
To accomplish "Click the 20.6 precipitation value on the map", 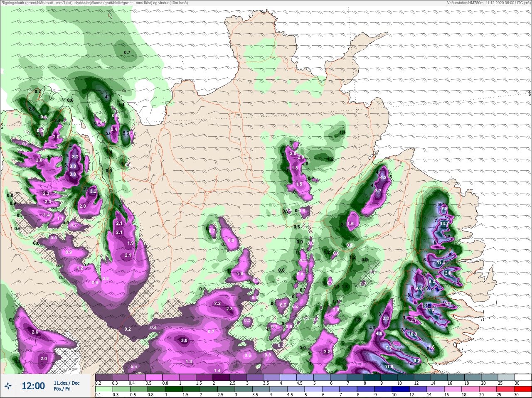I will pyautogui.click(x=42, y=117).
